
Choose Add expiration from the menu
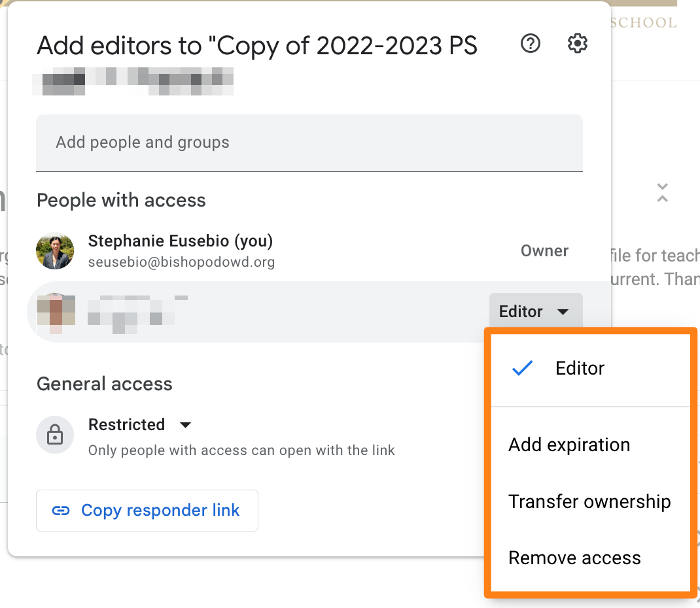pyautogui.click(x=569, y=445)
